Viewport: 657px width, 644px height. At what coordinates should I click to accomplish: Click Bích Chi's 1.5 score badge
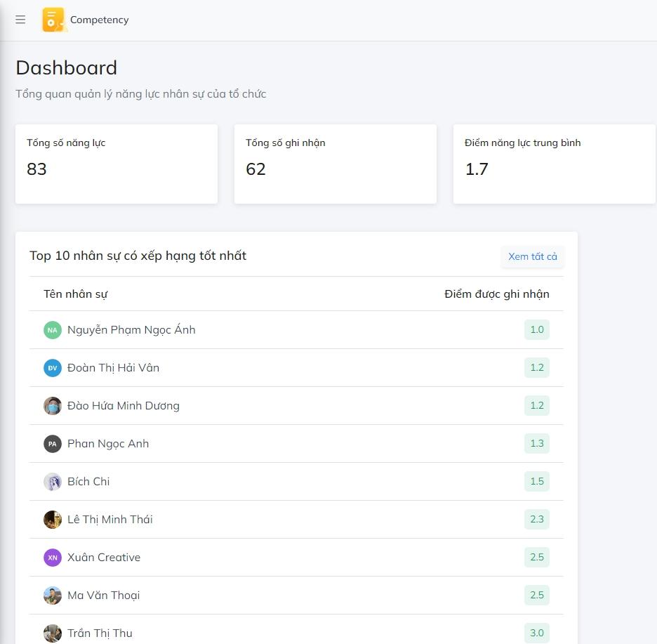[536, 482]
